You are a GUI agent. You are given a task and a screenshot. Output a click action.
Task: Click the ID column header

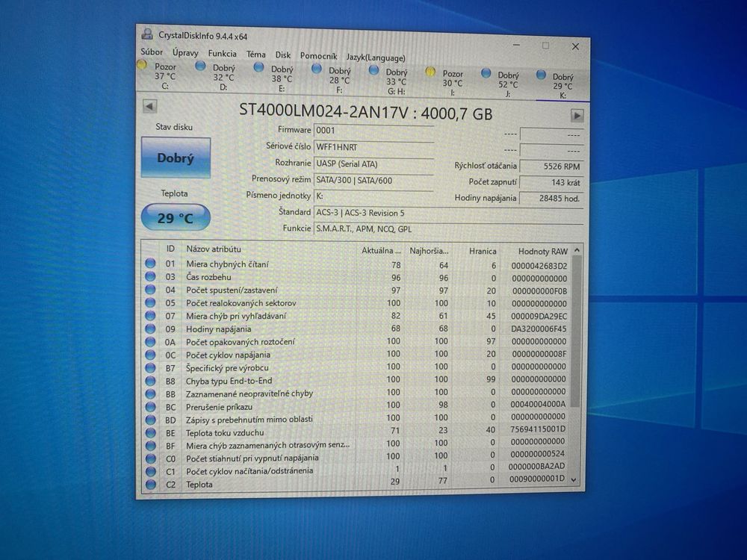(x=170, y=249)
